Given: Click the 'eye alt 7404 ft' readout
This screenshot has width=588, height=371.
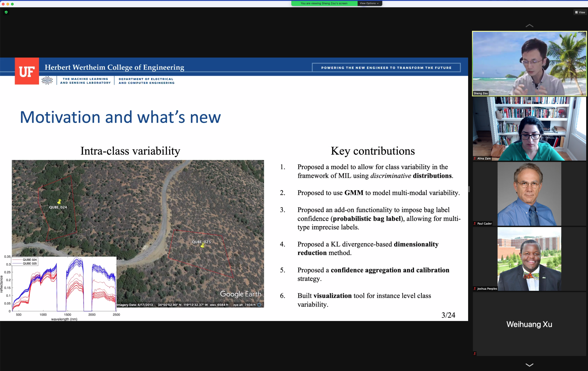Looking at the screenshot, I should pos(244,305).
